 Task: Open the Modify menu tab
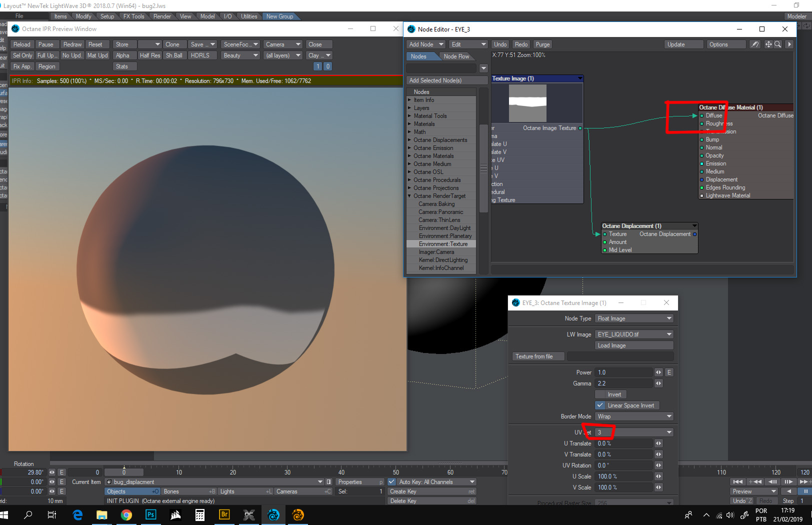(83, 16)
